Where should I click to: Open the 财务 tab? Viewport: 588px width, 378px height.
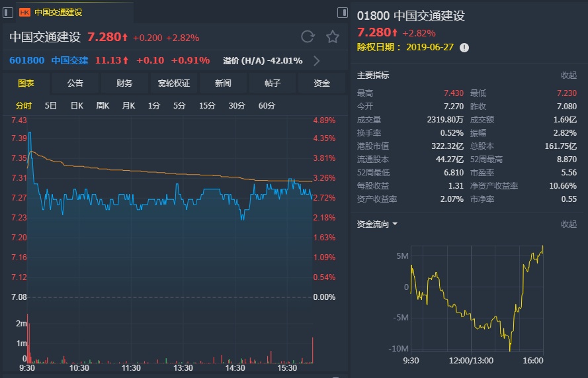[x=124, y=83]
